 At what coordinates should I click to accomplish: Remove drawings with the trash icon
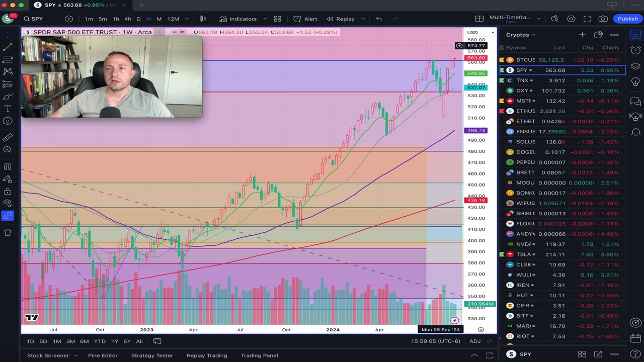point(8,232)
